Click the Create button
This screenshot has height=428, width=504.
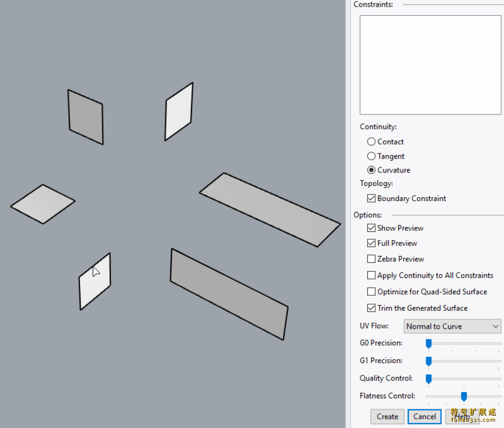coord(387,416)
